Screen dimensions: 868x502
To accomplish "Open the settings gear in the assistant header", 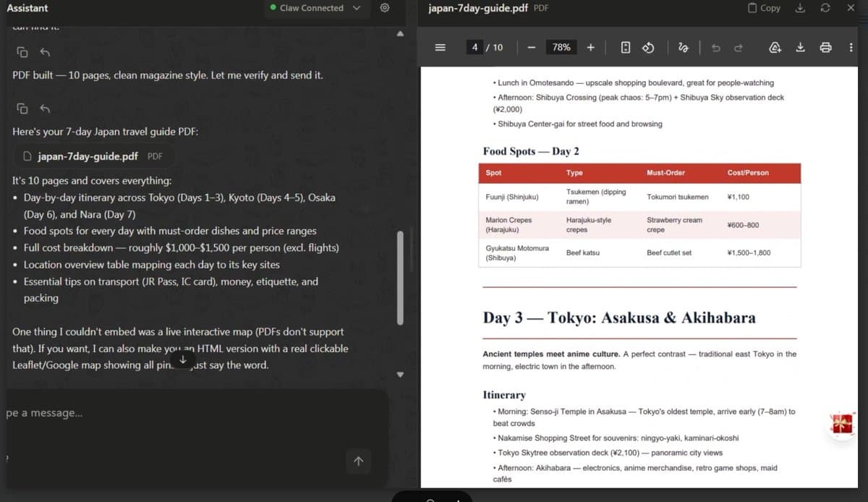I will [385, 8].
